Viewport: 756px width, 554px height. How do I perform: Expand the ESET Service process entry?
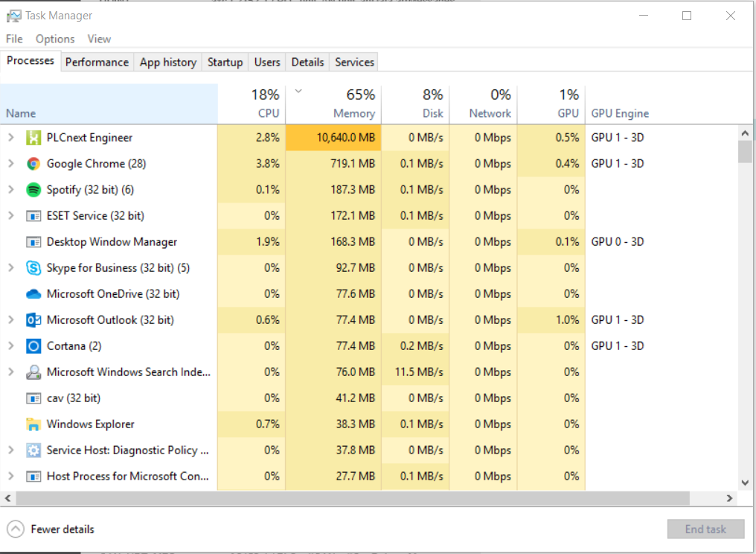pos(10,216)
